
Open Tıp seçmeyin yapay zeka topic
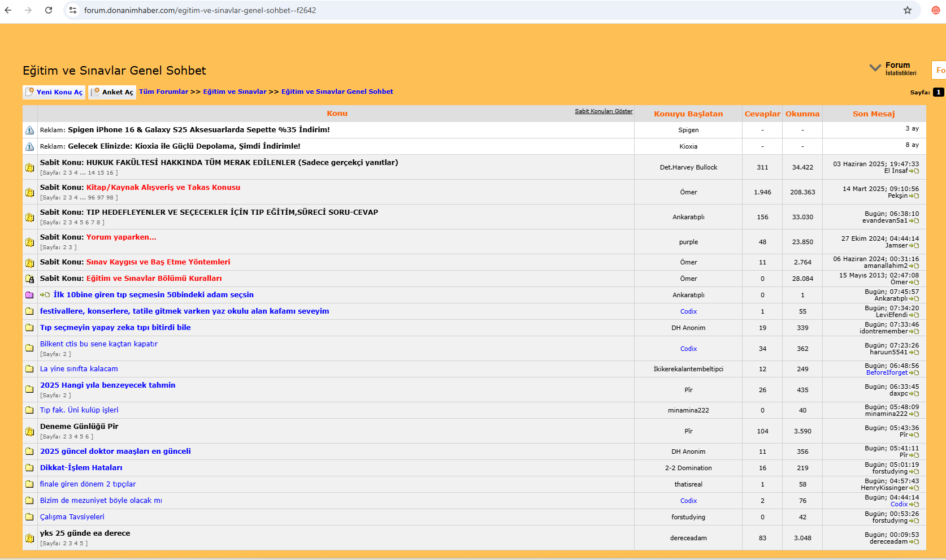click(115, 327)
